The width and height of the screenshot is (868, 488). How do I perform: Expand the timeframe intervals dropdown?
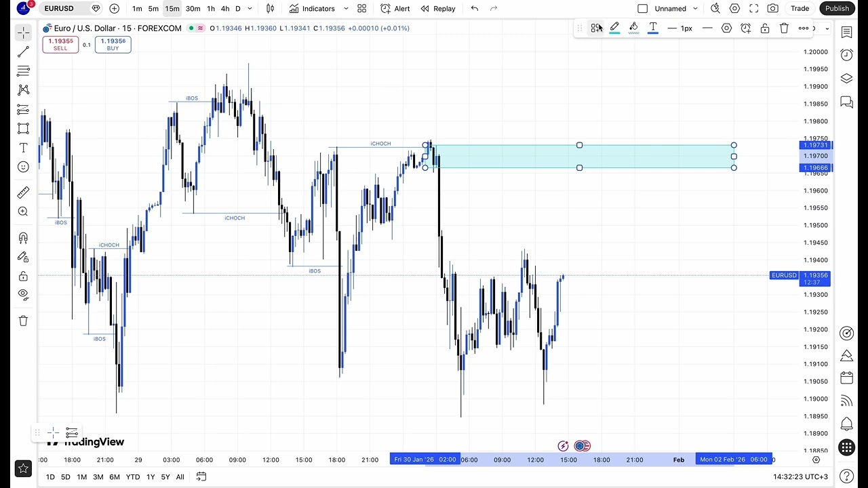click(250, 8)
